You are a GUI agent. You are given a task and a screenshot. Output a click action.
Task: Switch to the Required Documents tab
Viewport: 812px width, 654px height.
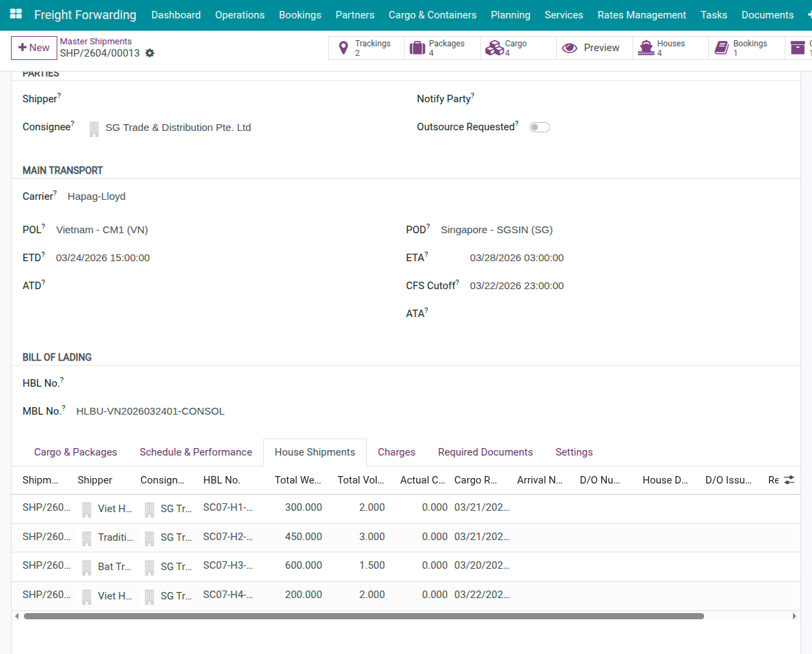pos(485,452)
